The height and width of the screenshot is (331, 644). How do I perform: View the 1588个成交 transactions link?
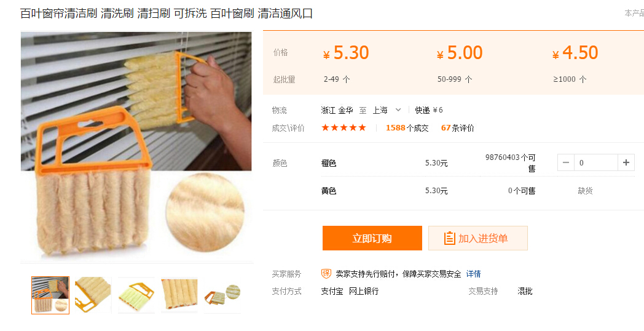coord(407,128)
